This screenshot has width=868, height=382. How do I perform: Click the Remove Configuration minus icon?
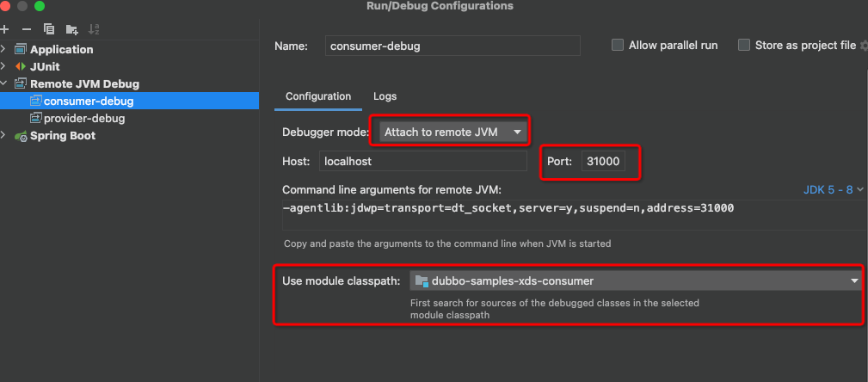26,28
